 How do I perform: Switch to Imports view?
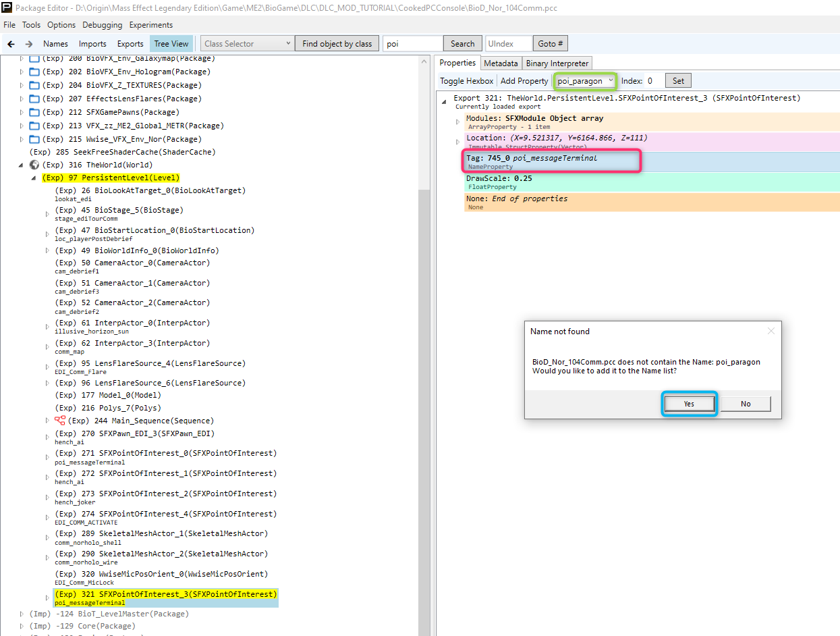coord(92,44)
